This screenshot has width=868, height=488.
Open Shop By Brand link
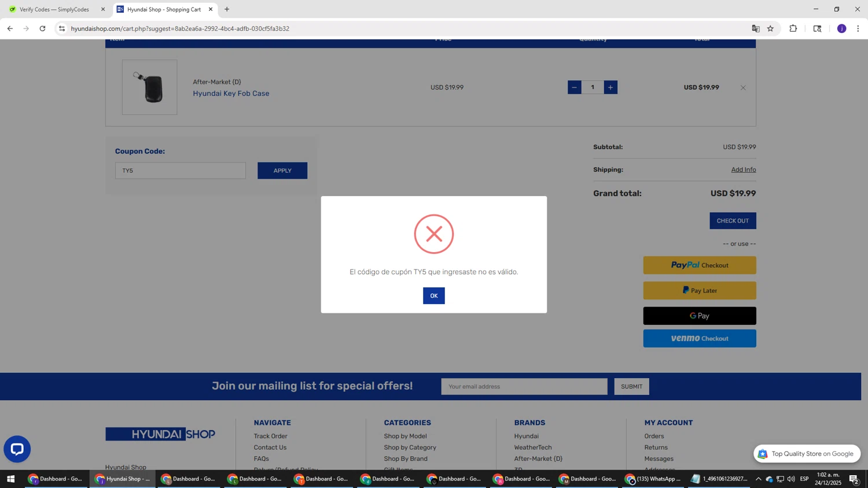[406, 459]
